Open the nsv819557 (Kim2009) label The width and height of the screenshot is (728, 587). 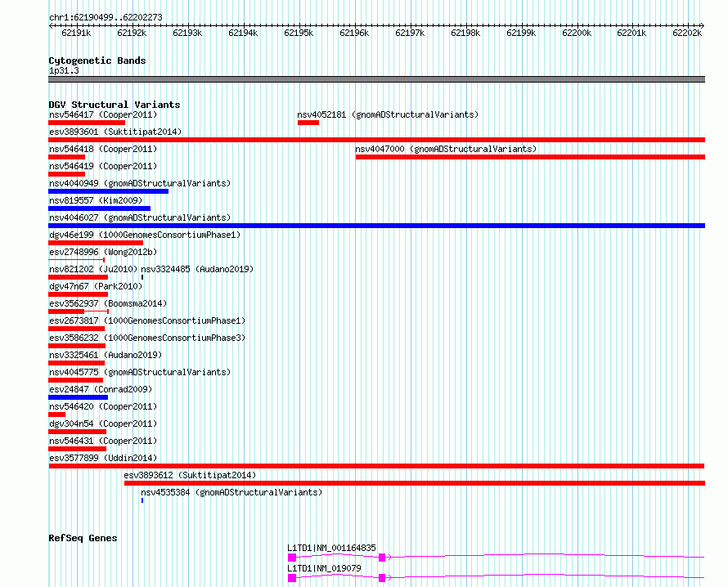(96, 200)
